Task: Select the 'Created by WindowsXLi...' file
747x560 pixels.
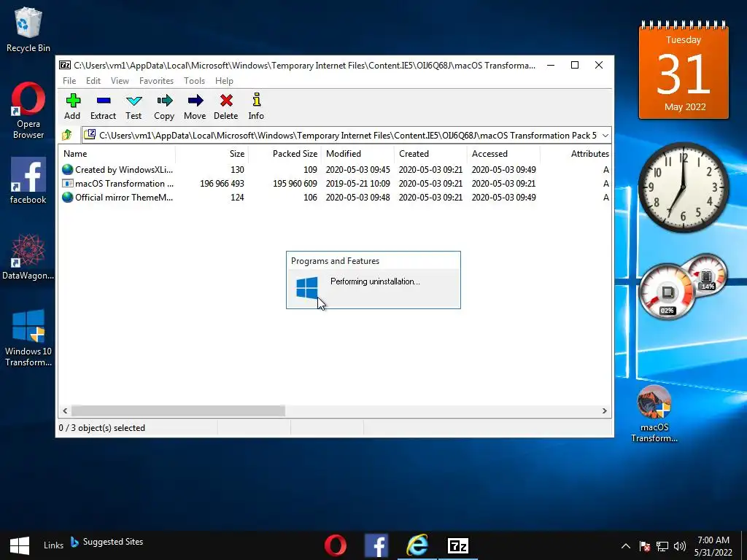Action: (117, 169)
